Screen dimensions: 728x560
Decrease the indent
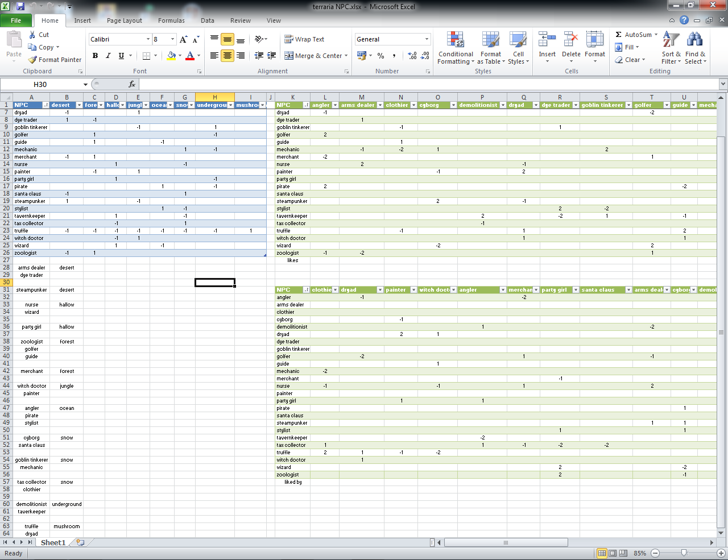[x=259, y=56]
